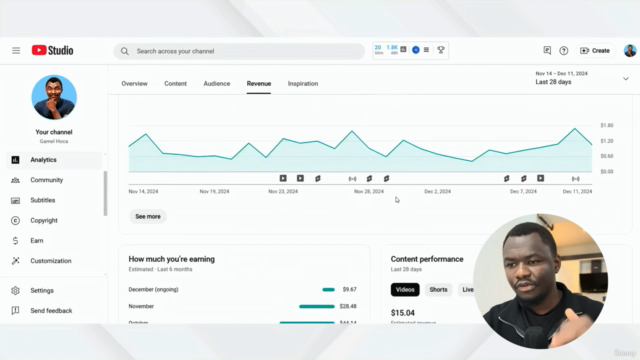Viewport: 640px width, 360px height.
Task: Open the Community sidebar item
Action: point(54,180)
